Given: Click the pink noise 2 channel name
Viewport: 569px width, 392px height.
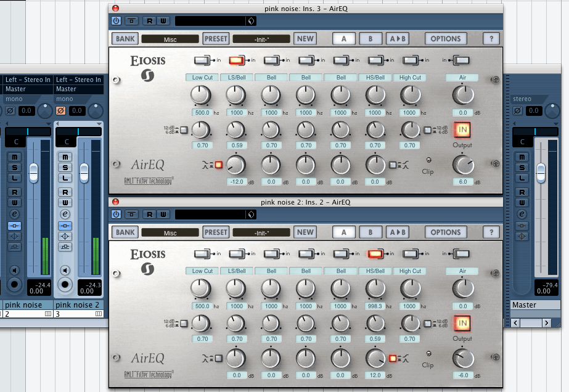Looking at the screenshot, I should (77, 305).
